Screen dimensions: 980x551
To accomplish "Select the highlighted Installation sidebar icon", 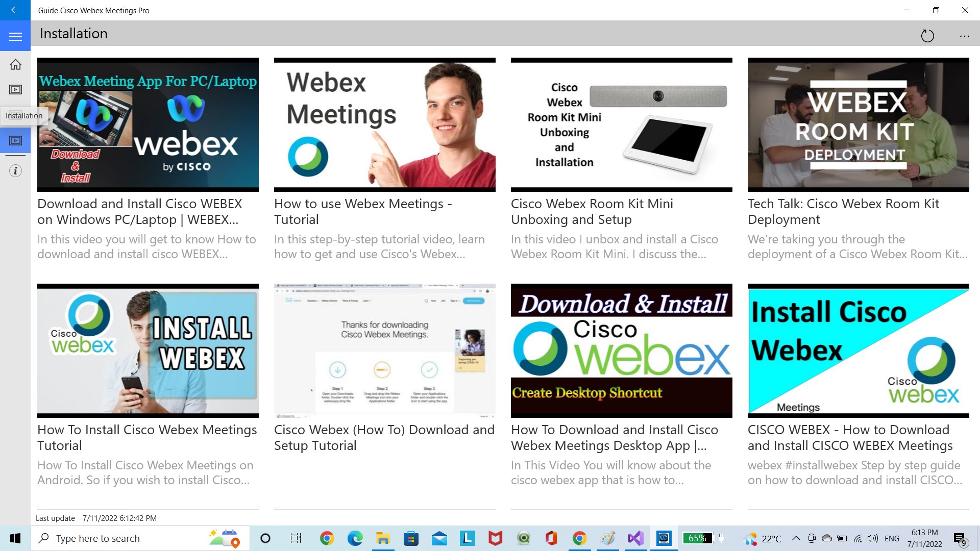I will tap(15, 140).
